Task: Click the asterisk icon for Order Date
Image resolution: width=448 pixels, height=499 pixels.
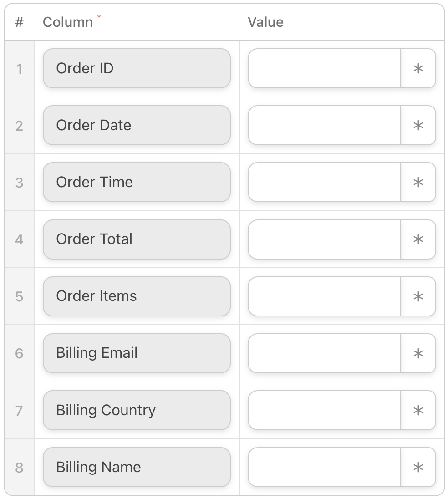Action: coord(418,126)
